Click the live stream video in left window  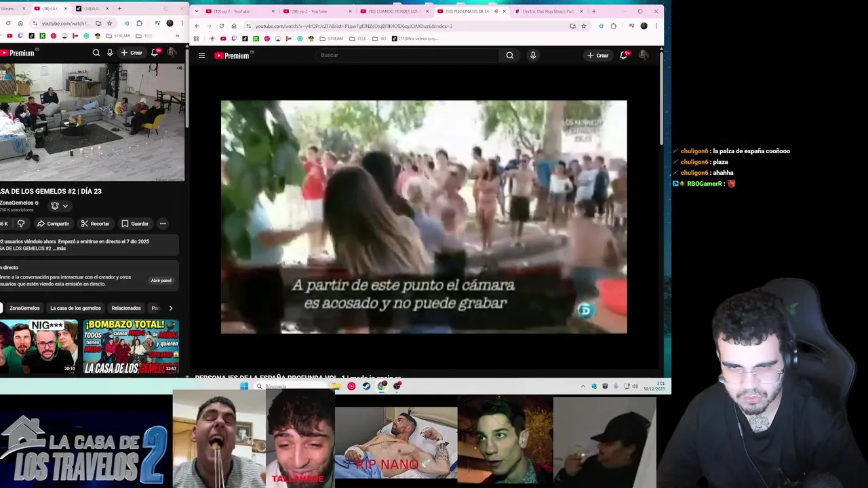[92, 123]
